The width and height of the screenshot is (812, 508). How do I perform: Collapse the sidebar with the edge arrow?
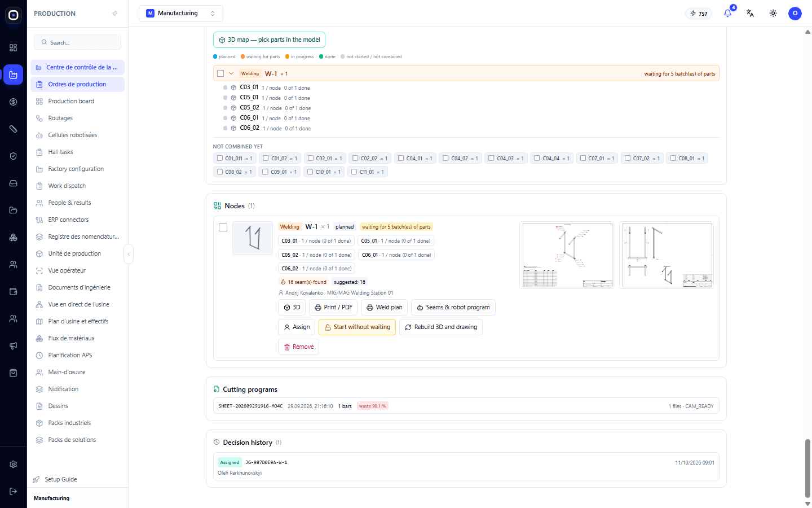(x=129, y=254)
